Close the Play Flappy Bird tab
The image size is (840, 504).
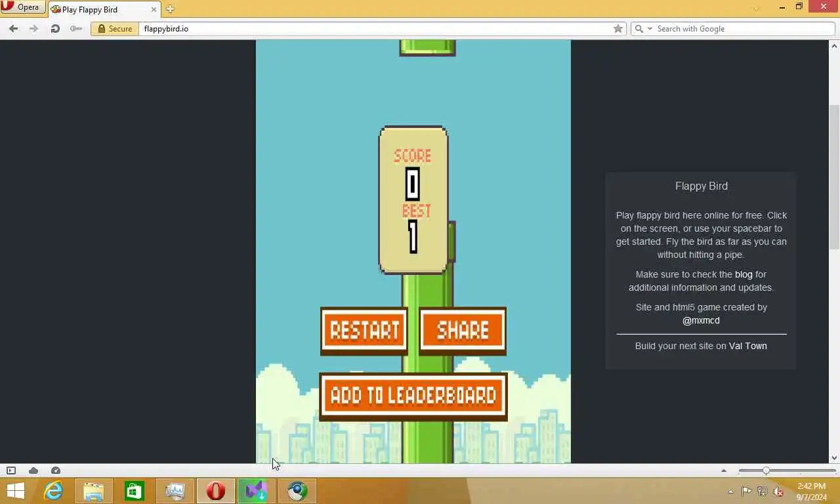(154, 9)
